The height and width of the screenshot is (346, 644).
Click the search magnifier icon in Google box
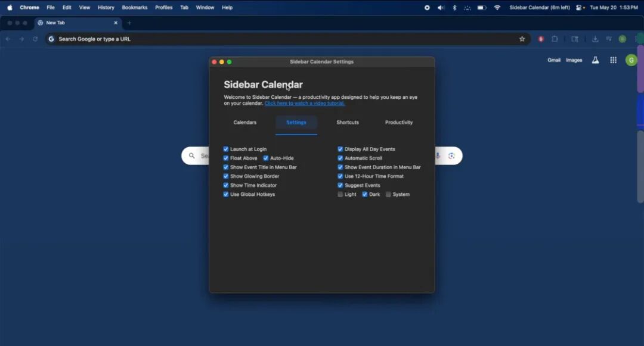click(x=192, y=156)
